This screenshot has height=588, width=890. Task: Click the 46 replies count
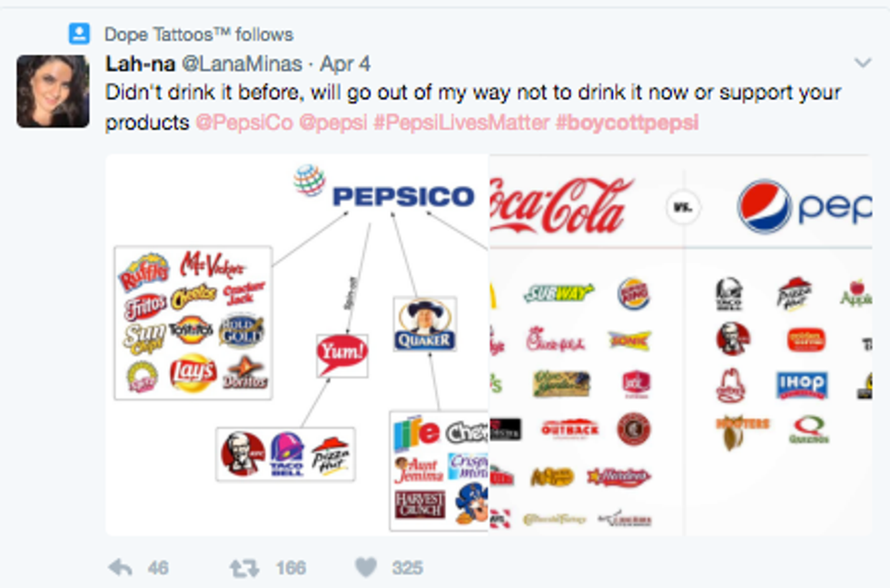[x=158, y=567]
